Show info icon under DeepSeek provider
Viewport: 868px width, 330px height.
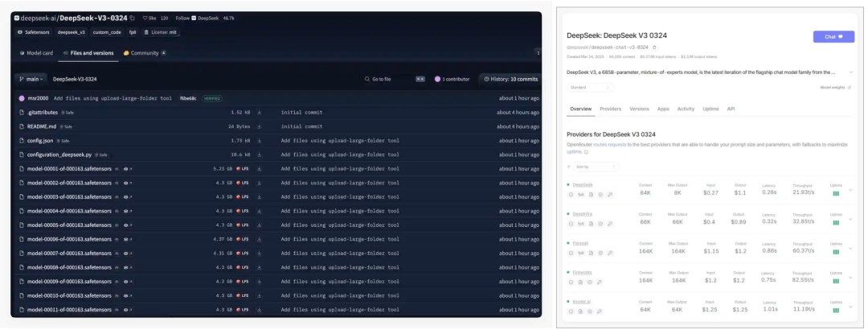(571, 194)
